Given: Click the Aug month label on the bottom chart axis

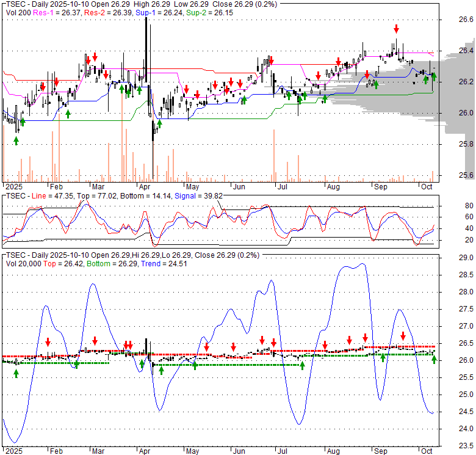Looking at the screenshot, I should [x=332, y=448].
